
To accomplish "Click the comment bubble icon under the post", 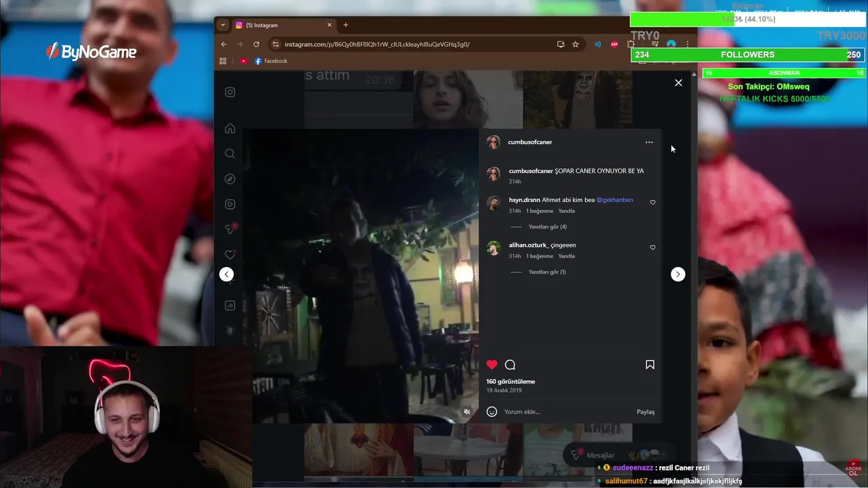I will 510,365.
